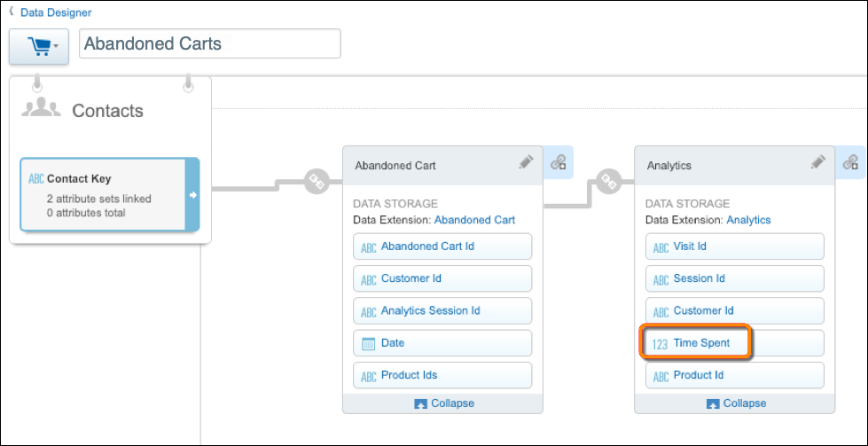Collapse the Analytics attribute set
The width and height of the screenshot is (868, 446).
(x=735, y=403)
